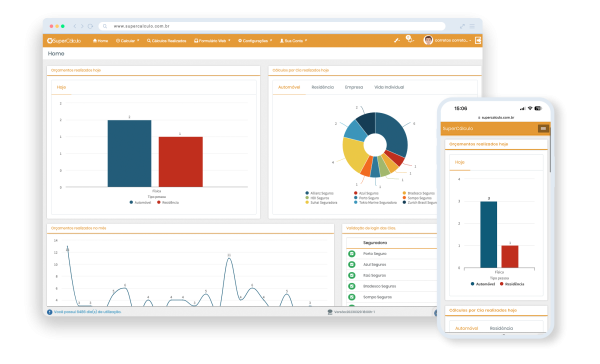Click the browser back arrow
This screenshot has height=364, width=600.
[x=75, y=26]
